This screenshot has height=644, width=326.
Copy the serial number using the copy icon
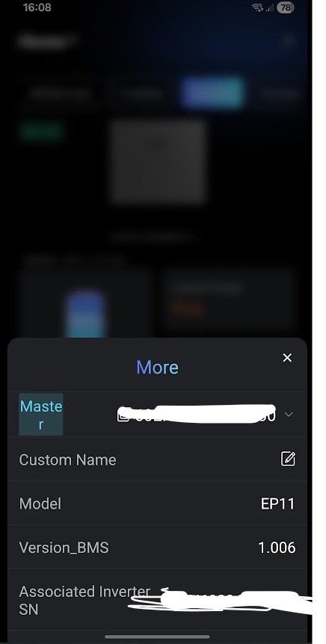[x=123, y=415]
